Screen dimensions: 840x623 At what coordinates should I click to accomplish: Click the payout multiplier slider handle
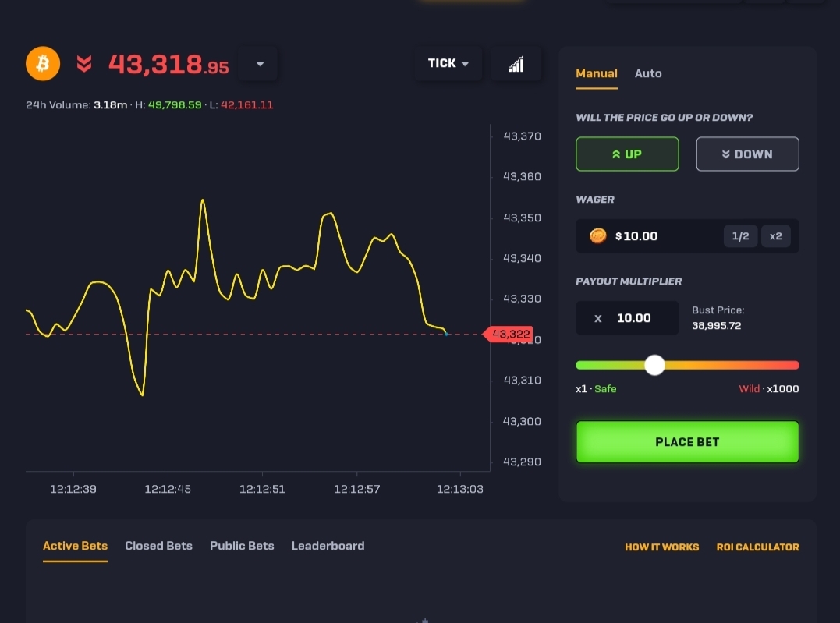tap(654, 366)
